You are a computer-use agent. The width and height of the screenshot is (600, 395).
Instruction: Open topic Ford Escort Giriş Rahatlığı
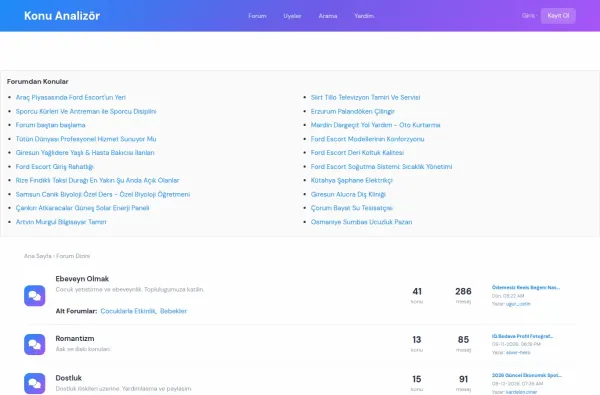click(x=55, y=166)
